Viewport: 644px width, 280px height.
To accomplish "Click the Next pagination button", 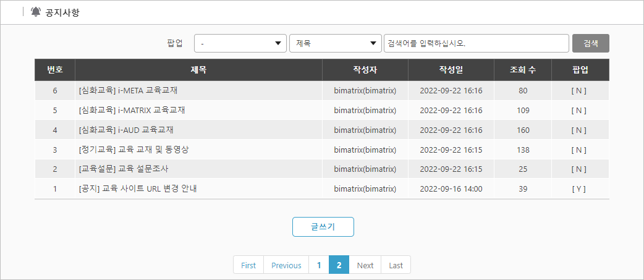I will click(365, 265).
